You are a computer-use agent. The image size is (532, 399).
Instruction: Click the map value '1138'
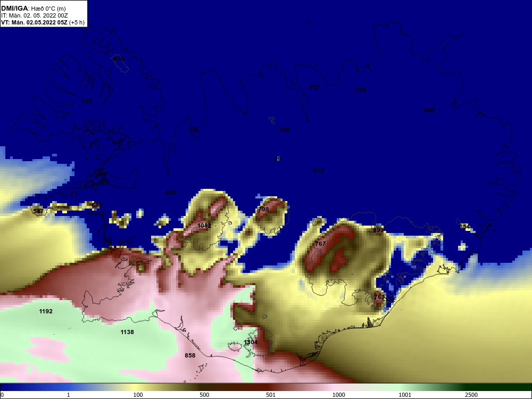[x=127, y=332]
